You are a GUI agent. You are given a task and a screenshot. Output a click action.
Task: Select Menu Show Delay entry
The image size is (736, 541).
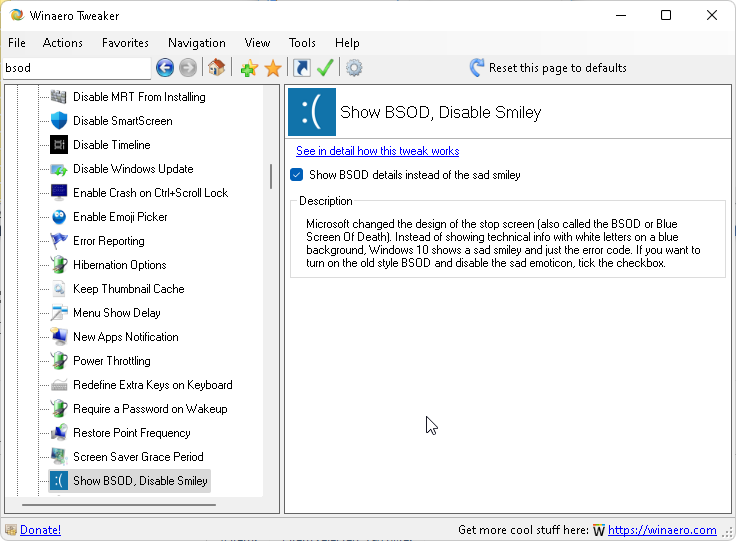pyautogui.click(x=117, y=312)
